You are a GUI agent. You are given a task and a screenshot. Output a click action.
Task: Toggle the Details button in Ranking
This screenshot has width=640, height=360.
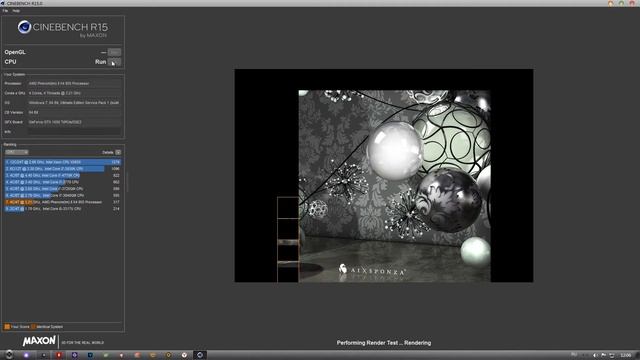(x=118, y=152)
